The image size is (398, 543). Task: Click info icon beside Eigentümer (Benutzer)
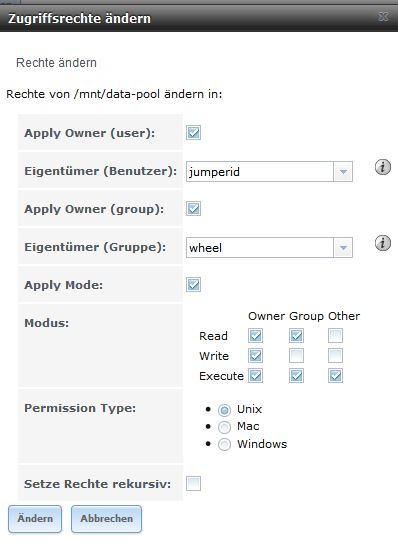click(383, 167)
